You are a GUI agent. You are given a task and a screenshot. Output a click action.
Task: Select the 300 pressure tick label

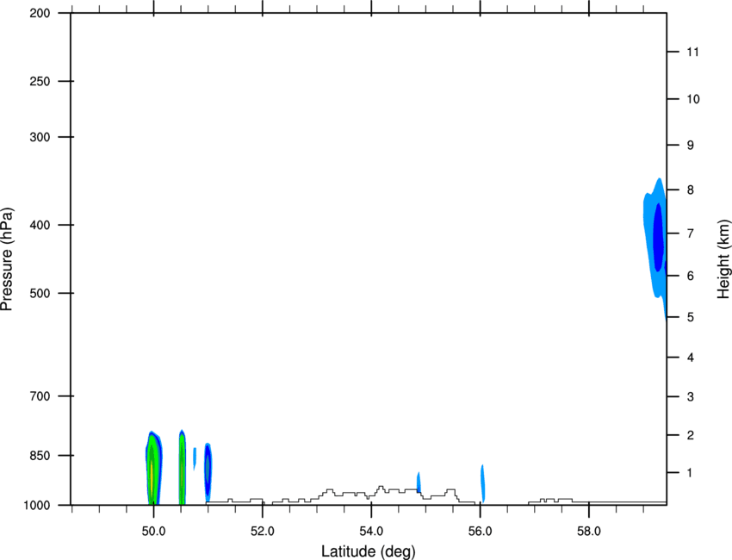click(40, 137)
